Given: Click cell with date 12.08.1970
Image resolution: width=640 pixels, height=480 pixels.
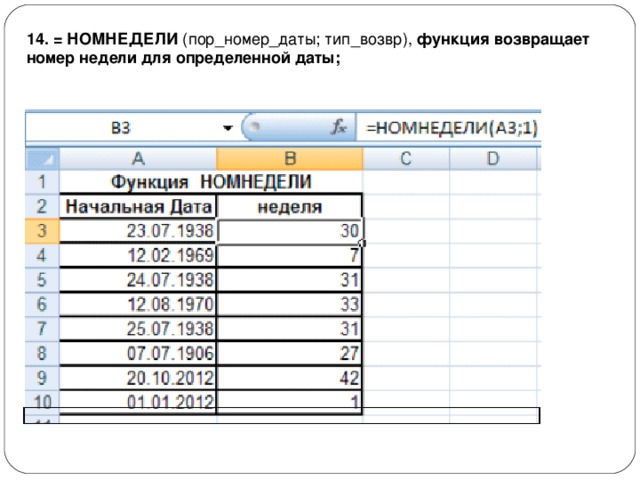Looking at the screenshot, I should click(138, 304).
